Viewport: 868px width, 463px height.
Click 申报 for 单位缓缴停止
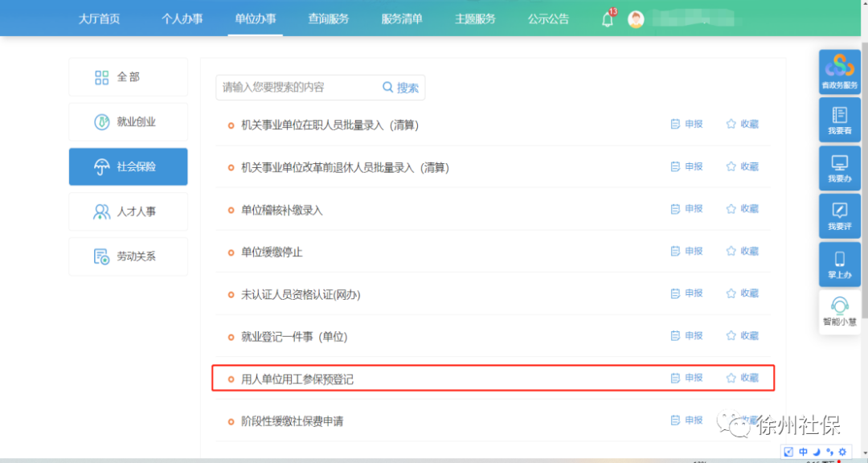click(686, 251)
